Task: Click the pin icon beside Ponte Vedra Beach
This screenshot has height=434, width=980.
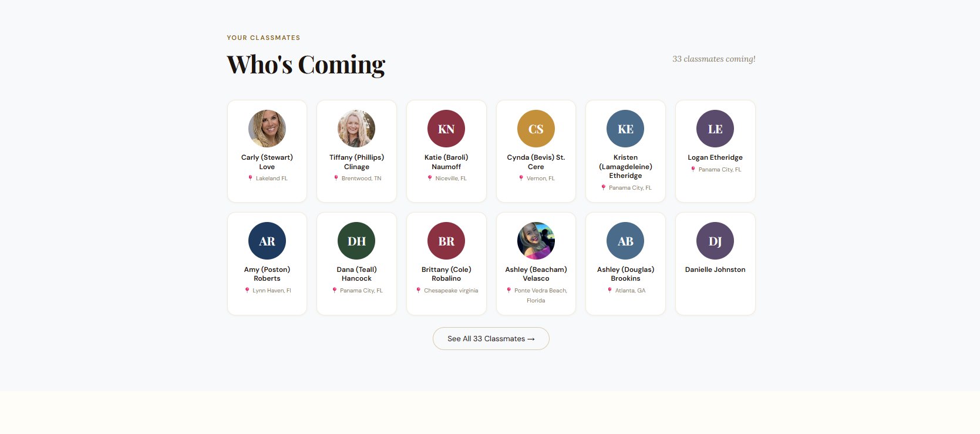Action: (509, 290)
